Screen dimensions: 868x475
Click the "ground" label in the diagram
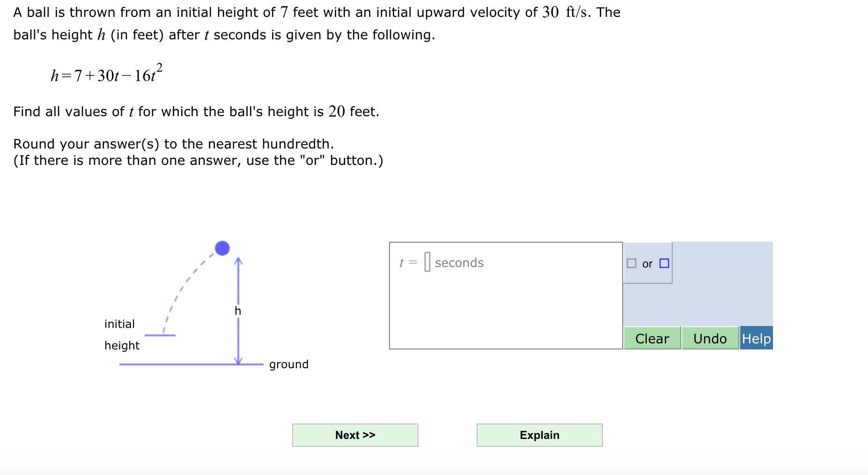[x=289, y=364]
